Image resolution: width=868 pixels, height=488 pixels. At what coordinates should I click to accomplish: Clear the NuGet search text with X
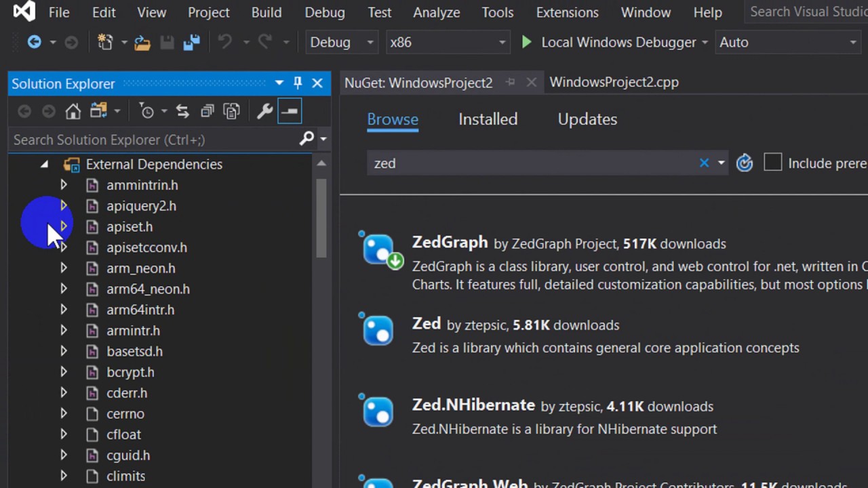pyautogui.click(x=704, y=163)
